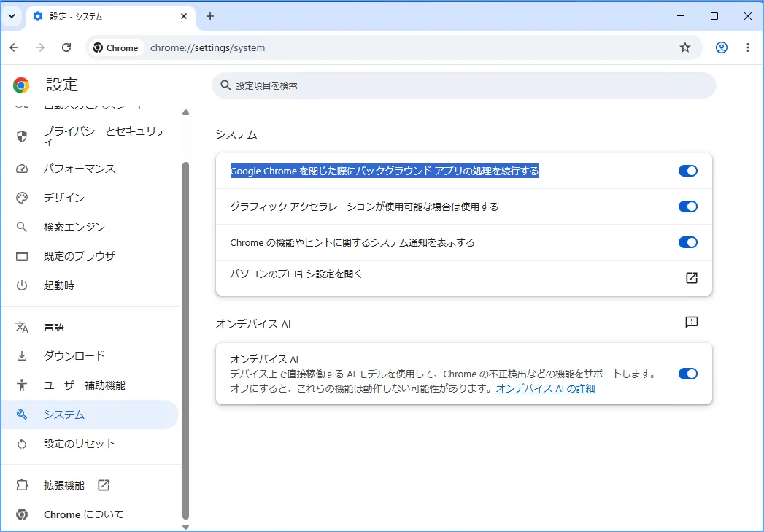Click the forward navigation arrow
Image resolution: width=764 pixels, height=532 pixels.
[40, 47]
